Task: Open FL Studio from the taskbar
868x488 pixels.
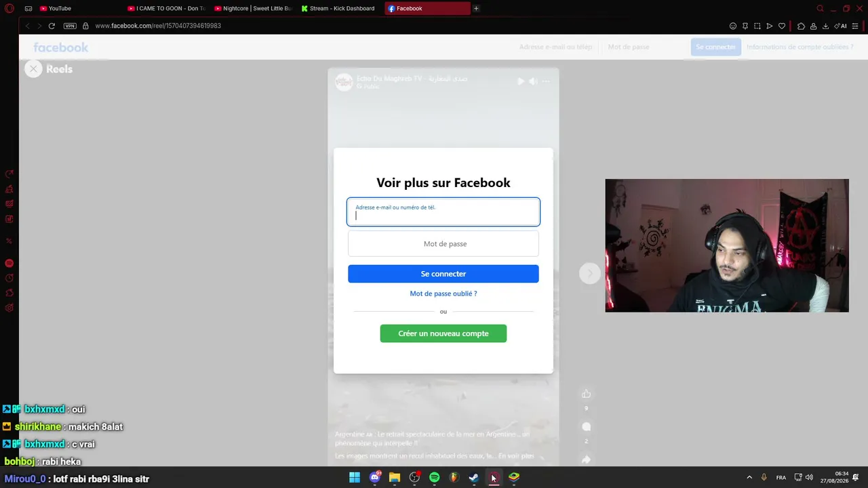Action: 454,477
